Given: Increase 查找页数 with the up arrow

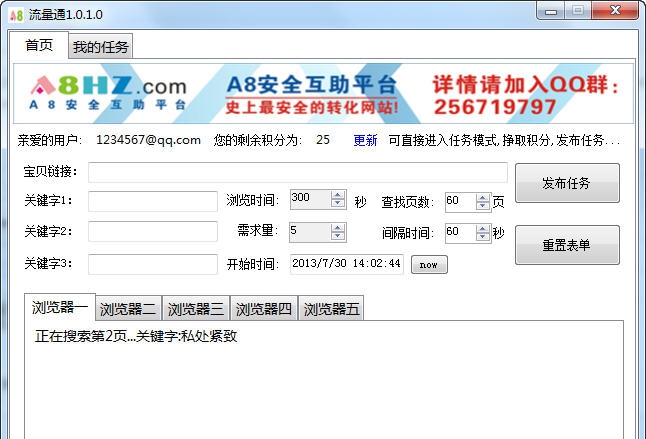Looking at the screenshot, I should point(482,198).
